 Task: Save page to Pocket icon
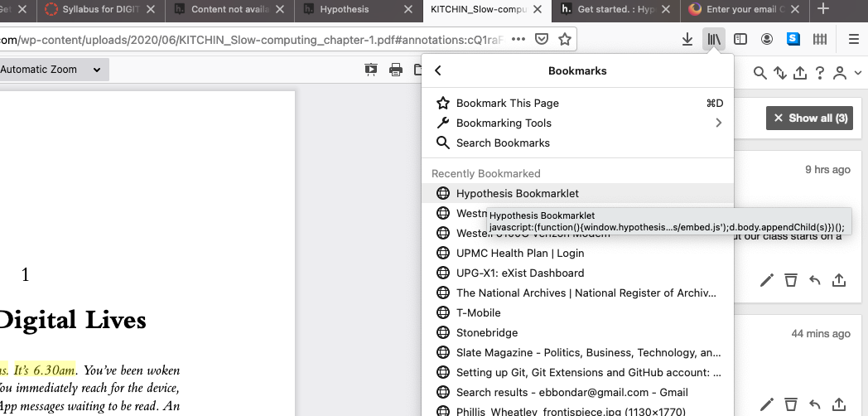542,39
